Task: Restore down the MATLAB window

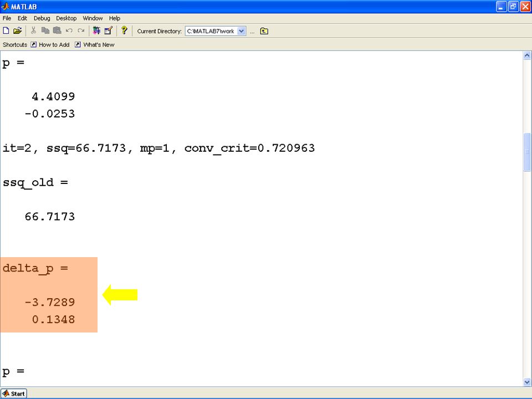Action: pyautogui.click(x=513, y=7)
